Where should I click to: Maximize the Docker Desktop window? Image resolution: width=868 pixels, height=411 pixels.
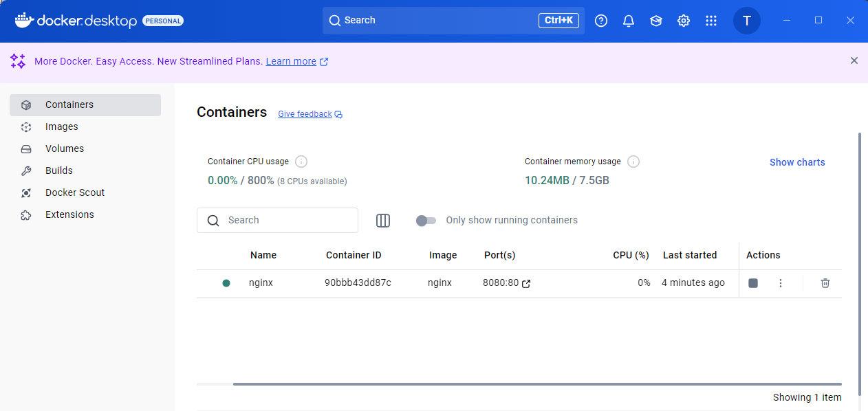click(818, 21)
